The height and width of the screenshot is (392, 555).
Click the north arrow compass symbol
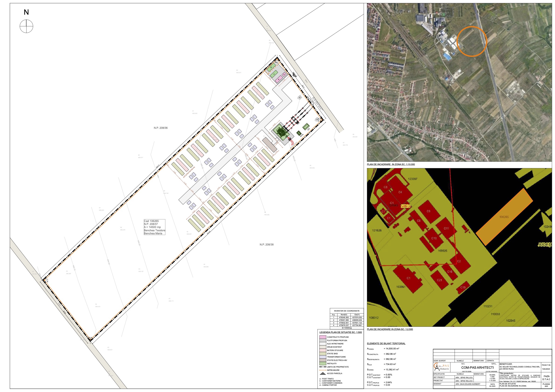[x=26, y=26]
